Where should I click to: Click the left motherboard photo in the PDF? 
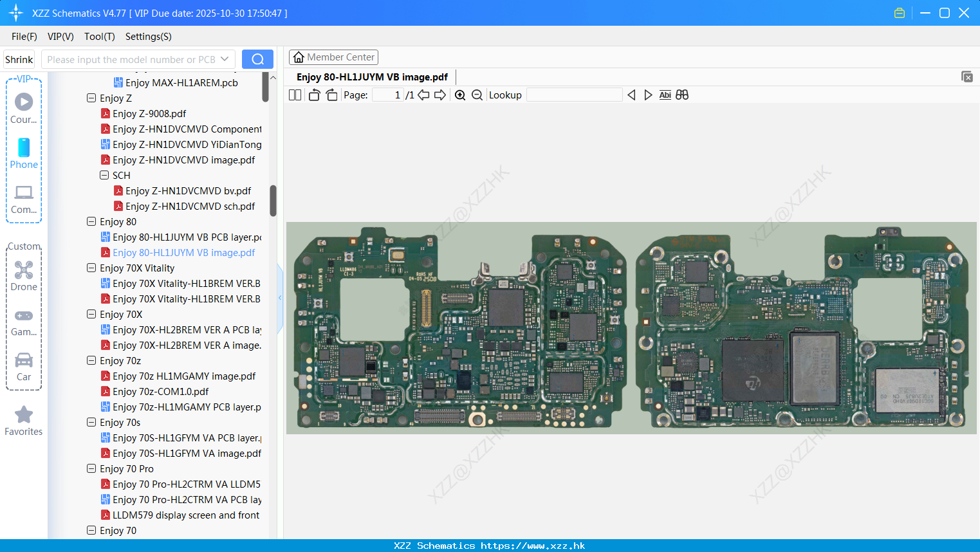pyautogui.click(x=461, y=328)
